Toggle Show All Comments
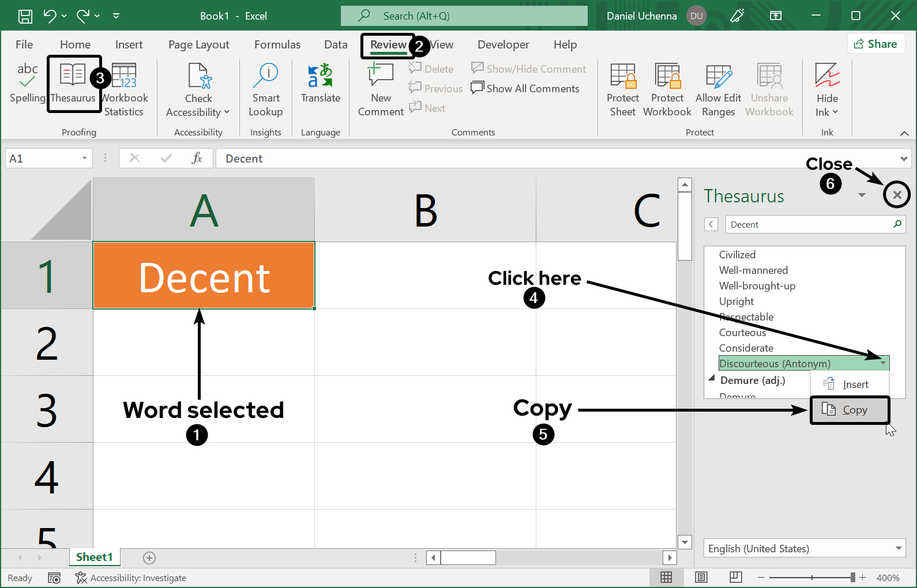The height and width of the screenshot is (588, 917). click(525, 88)
